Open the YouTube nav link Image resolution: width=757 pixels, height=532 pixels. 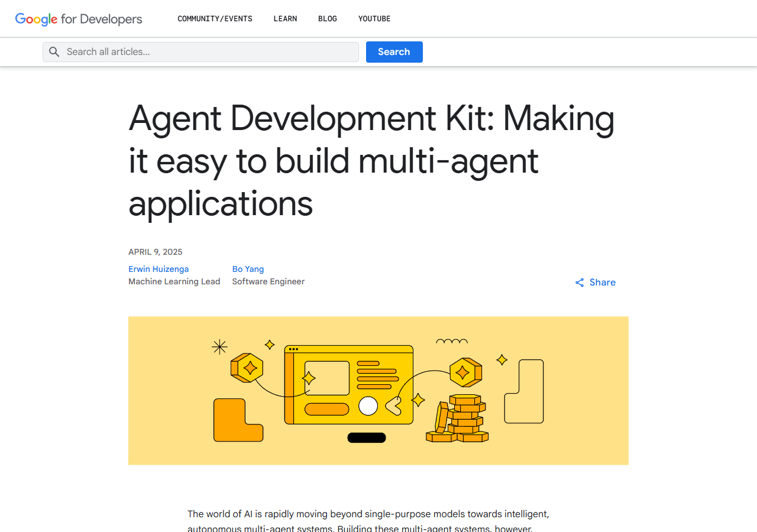(374, 19)
